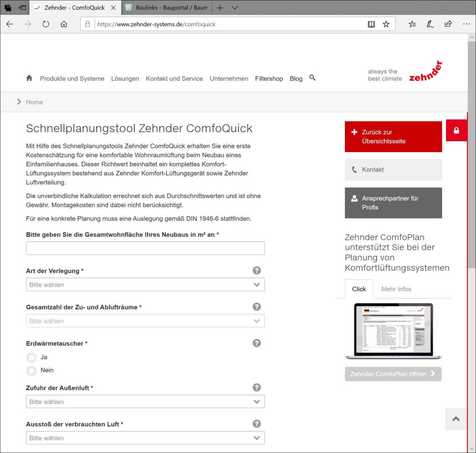Open help for Zufuhr der Außenluft
The height and width of the screenshot is (453, 476).
[x=257, y=388]
